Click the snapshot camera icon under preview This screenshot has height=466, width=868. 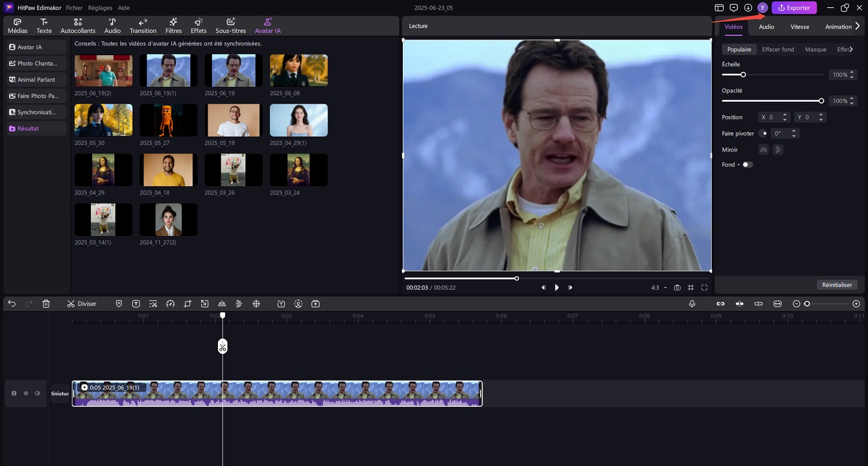click(x=677, y=288)
